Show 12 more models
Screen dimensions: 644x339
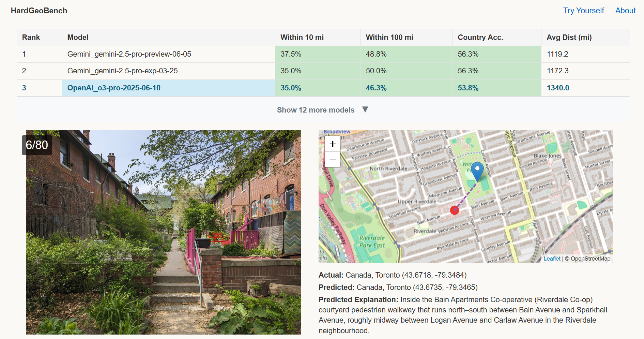click(316, 110)
